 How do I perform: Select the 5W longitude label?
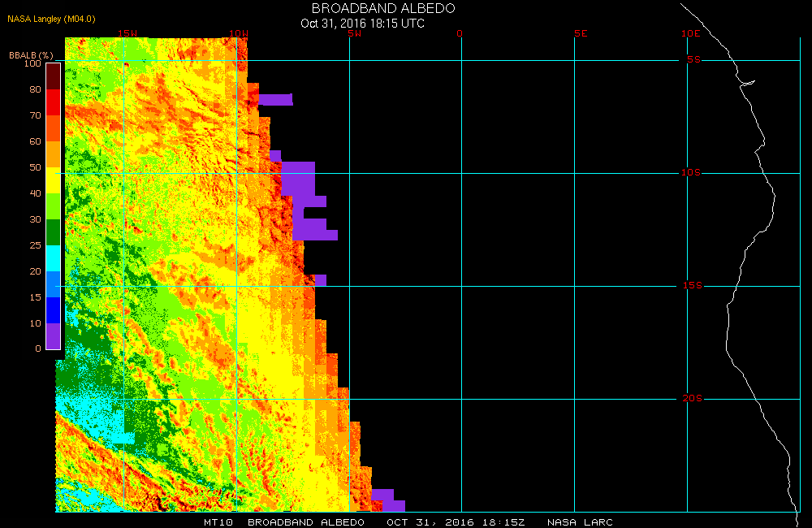(x=353, y=34)
